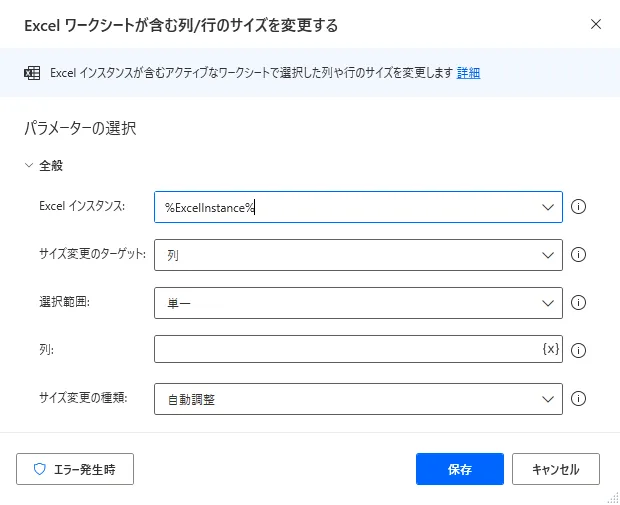Collapse the 全般 section
This screenshot has height=505, width=620.
[29, 166]
